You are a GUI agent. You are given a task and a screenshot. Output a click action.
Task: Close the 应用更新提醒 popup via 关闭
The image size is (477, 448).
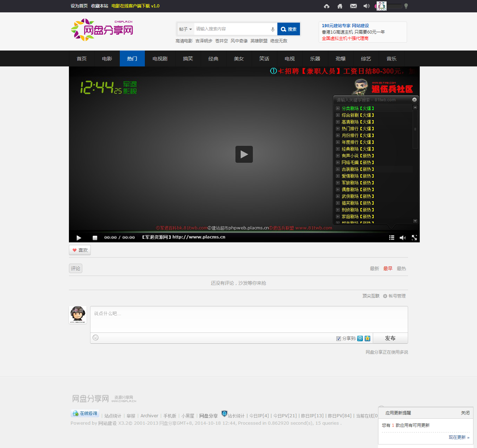coord(465,413)
